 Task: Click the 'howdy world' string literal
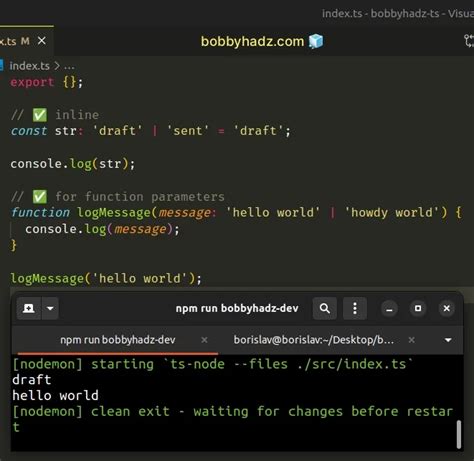[x=392, y=212]
